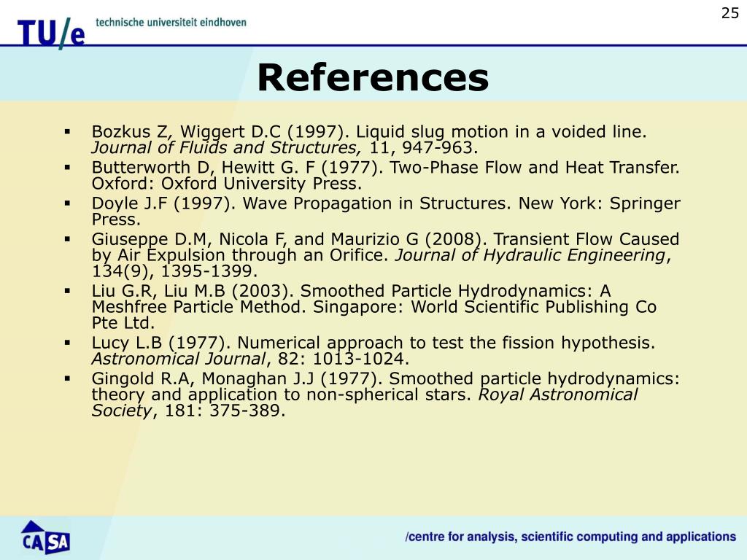This screenshot has height=560, width=747.
Task: Click 'theory and application to non-spherical stars' line
Action: click(x=365, y=394)
